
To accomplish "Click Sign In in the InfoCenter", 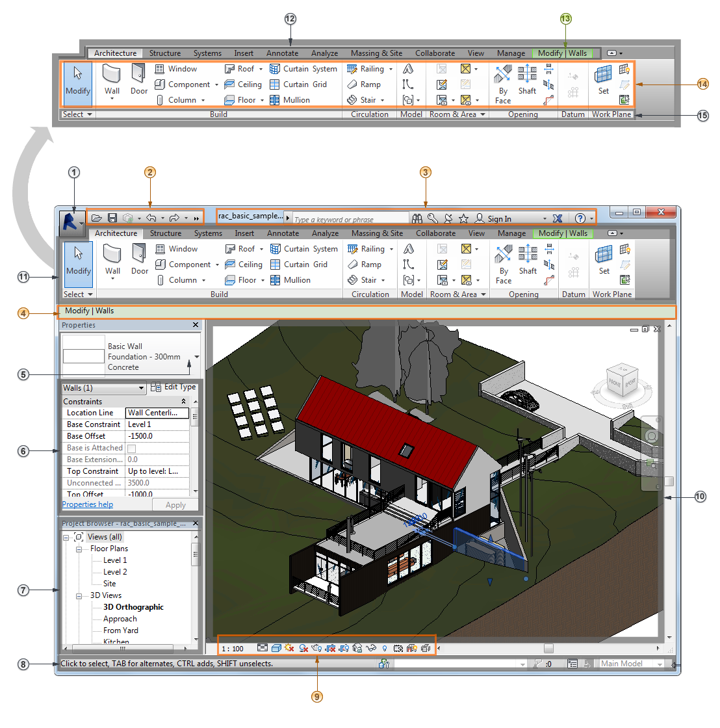I will (500, 218).
